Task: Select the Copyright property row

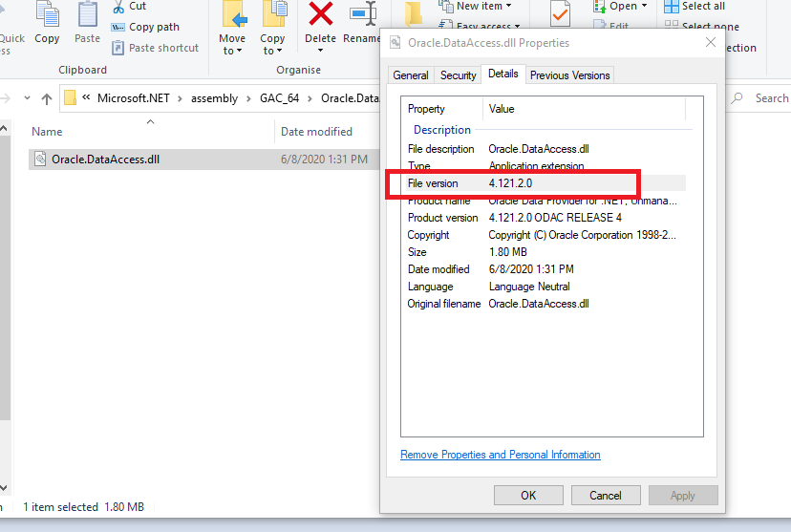Action: point(546,235)
